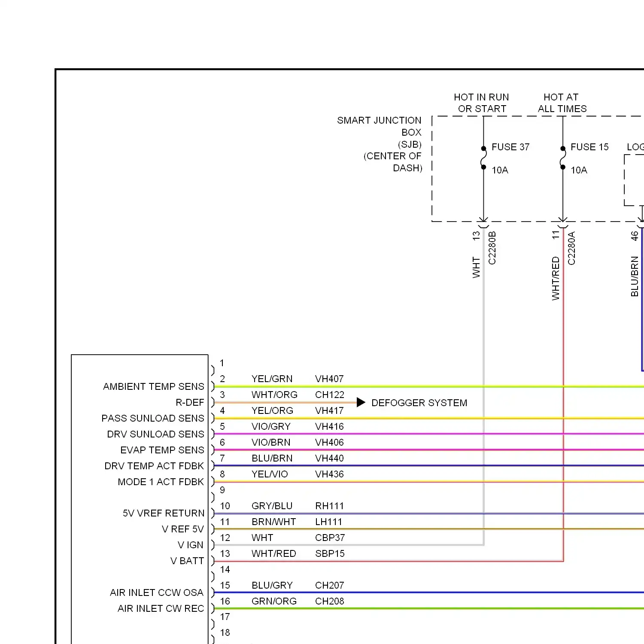644x644 pixels.
Task: Click the VH440 circuit code
Action: 329,458
